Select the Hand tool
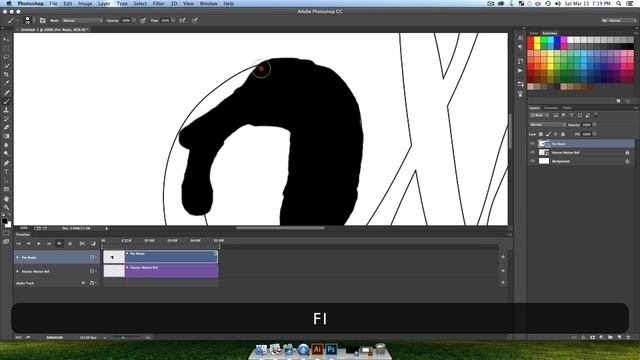 [6, 198]
